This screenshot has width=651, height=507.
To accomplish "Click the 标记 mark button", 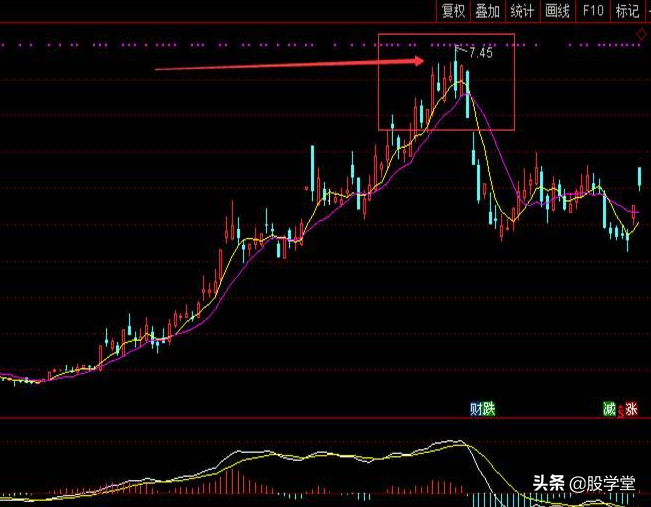I will tap(627, 10).
